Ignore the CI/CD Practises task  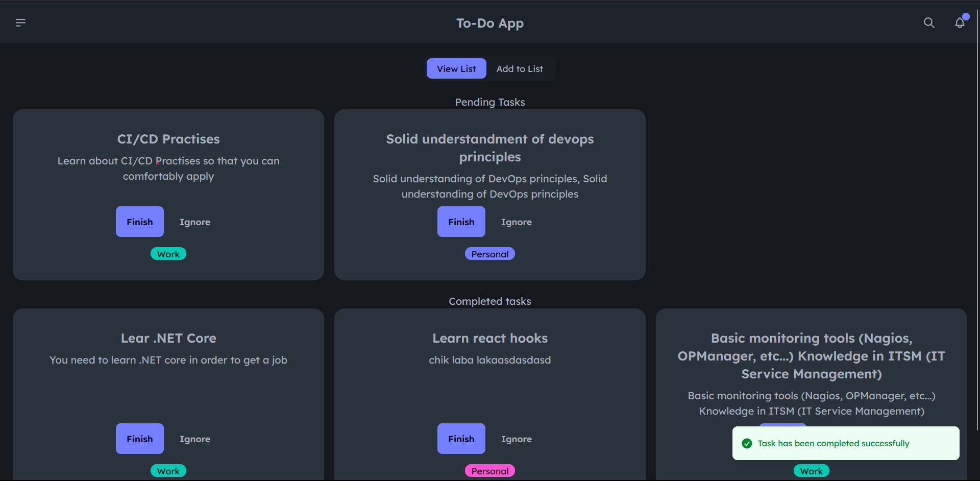[x=194, y=222]
